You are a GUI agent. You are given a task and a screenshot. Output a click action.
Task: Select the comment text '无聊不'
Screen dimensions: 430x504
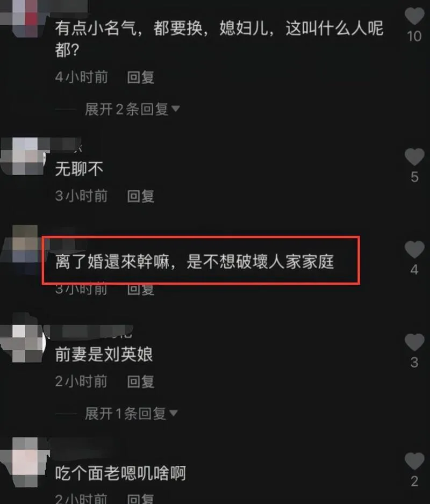[x=79, y=169]
